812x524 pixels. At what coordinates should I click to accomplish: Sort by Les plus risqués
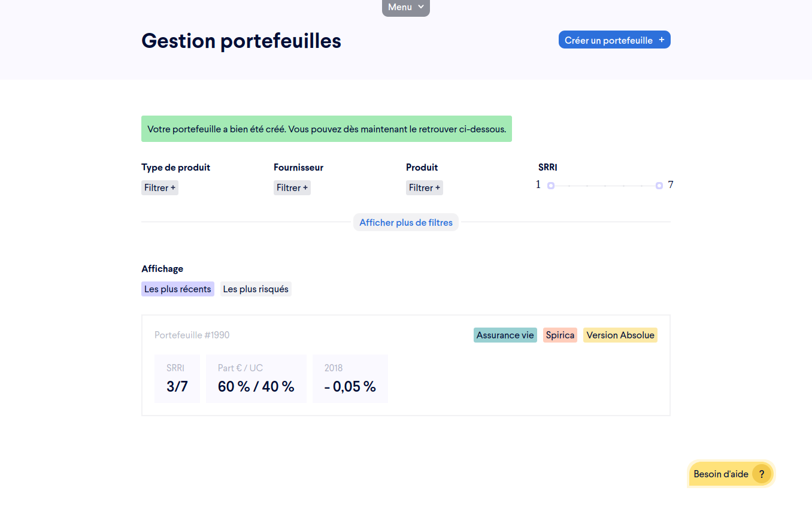tap(256, 289)
